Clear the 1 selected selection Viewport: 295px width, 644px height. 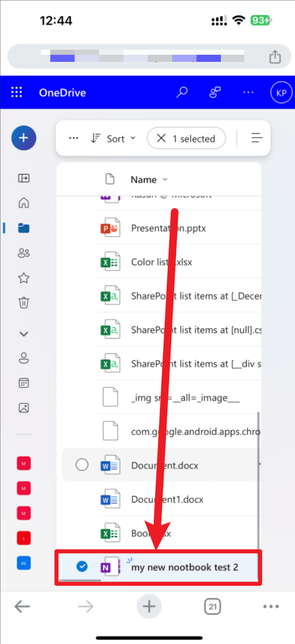[x=186, y=138]
